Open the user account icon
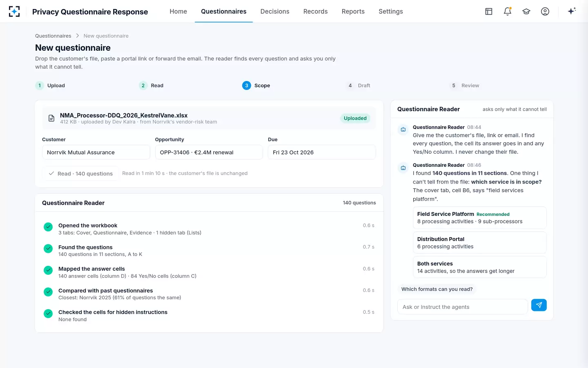 pos(545,11)
